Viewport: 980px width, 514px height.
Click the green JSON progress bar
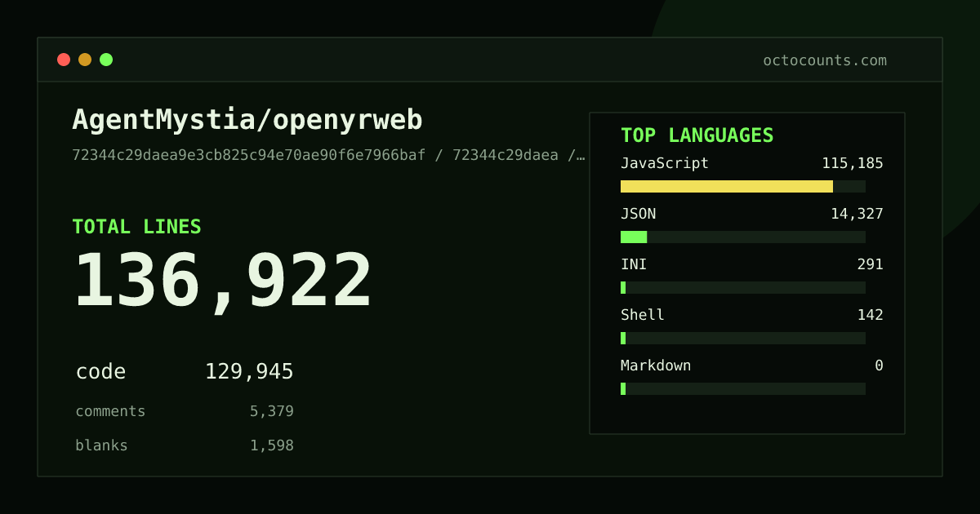point(634,237)
